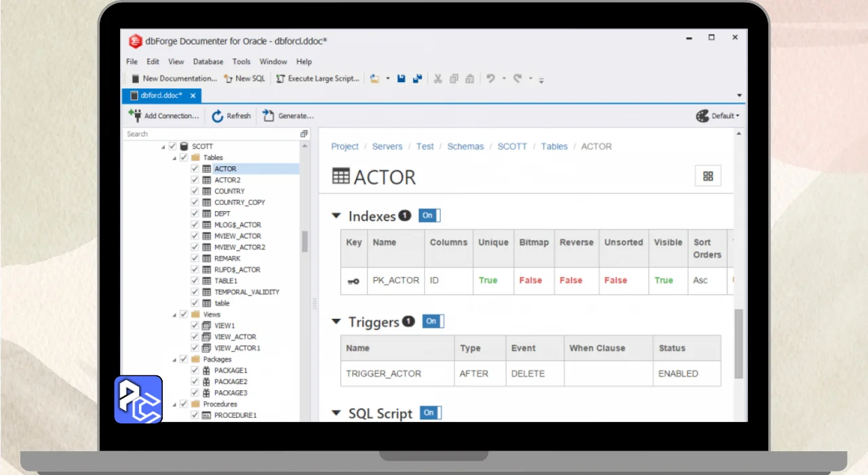Click the grid layout icon beside ACTOR heading
Viewport: 868px width, 475px height.
[x=708, y=176]
